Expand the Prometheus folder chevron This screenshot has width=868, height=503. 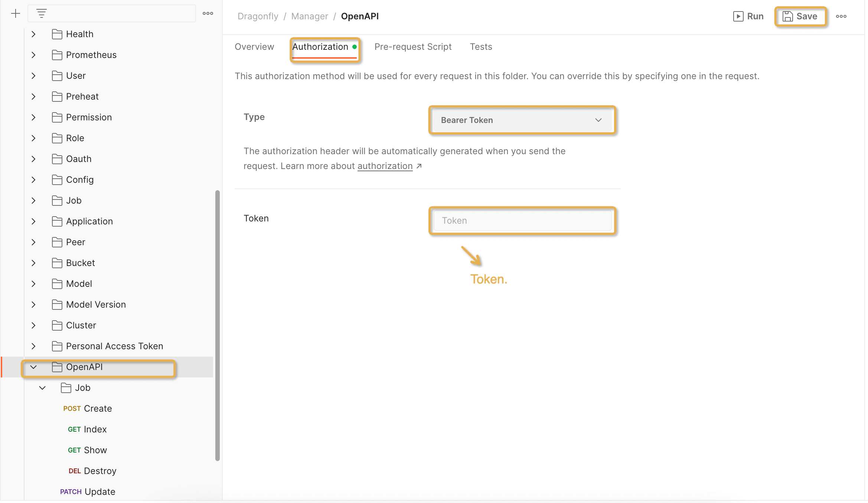pyautogui.click(x=33, y=55)
